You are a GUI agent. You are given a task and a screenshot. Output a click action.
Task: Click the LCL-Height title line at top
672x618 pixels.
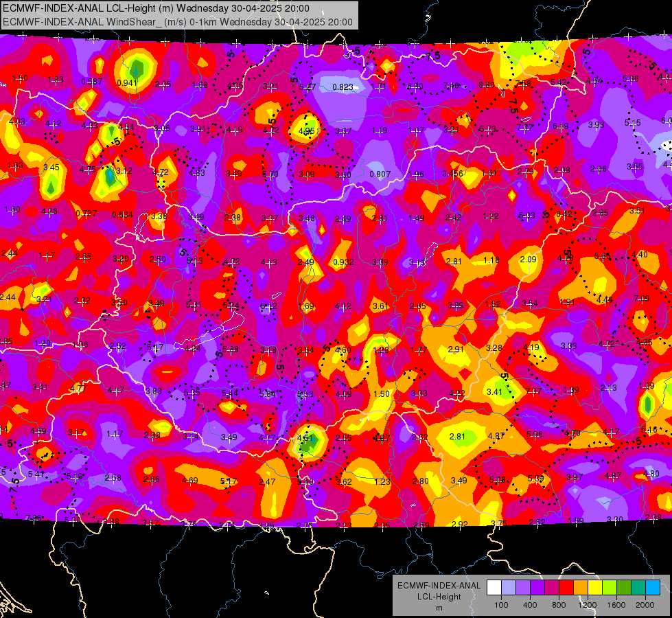click(156, 8)
